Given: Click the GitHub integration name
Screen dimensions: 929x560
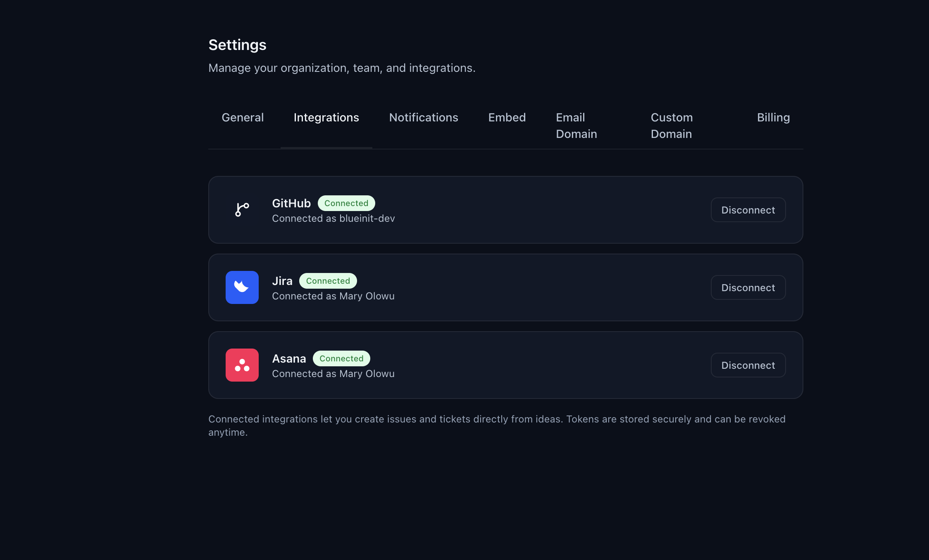Looking at the screenshot, I should click(291, 203).
